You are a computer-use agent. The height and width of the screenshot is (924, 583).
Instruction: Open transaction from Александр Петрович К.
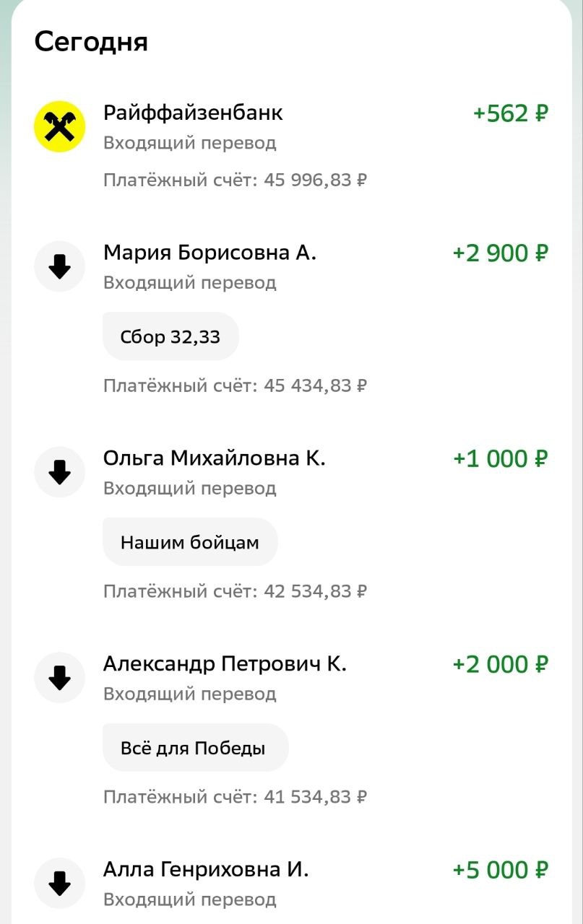click(x=225, y=664)
